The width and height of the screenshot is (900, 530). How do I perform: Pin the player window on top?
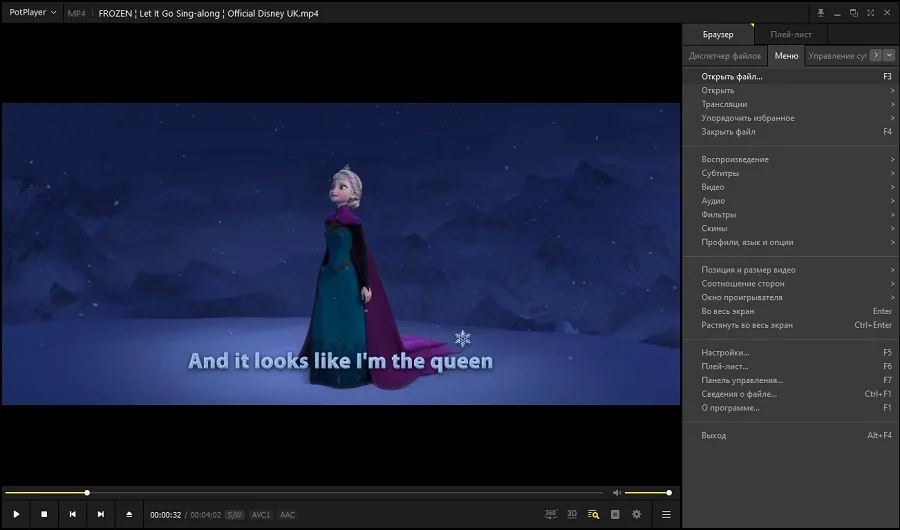(x=821, y=13)
